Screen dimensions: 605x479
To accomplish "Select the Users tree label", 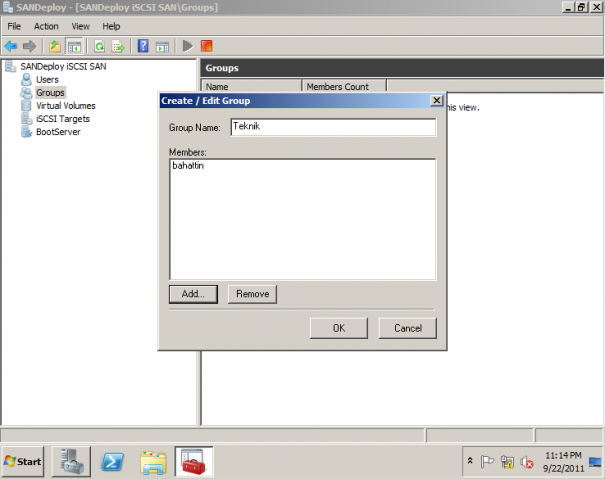I will point(47,80).
